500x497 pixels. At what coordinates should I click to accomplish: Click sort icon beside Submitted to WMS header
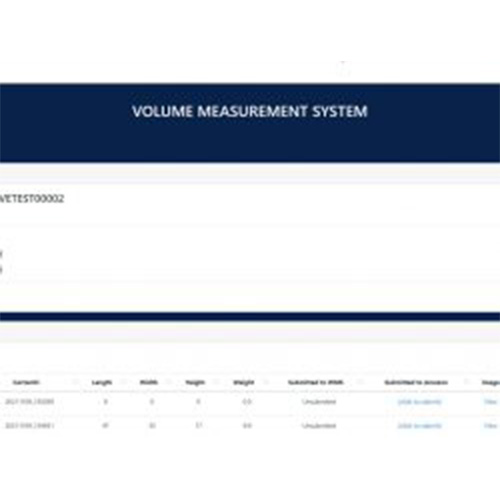pos(360,381)
